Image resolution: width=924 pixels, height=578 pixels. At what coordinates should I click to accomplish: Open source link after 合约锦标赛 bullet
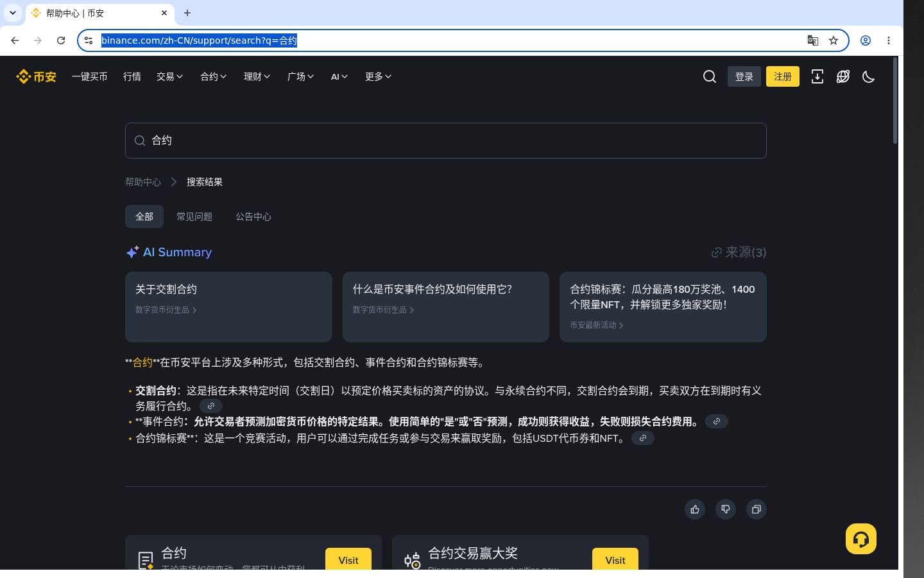(x=643, y=438)
